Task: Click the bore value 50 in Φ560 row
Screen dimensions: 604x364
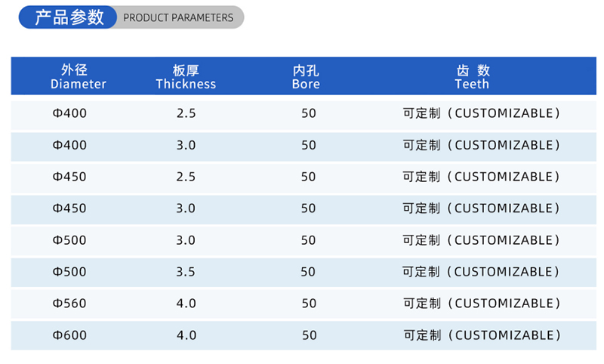Action: (x=308, y=304)
